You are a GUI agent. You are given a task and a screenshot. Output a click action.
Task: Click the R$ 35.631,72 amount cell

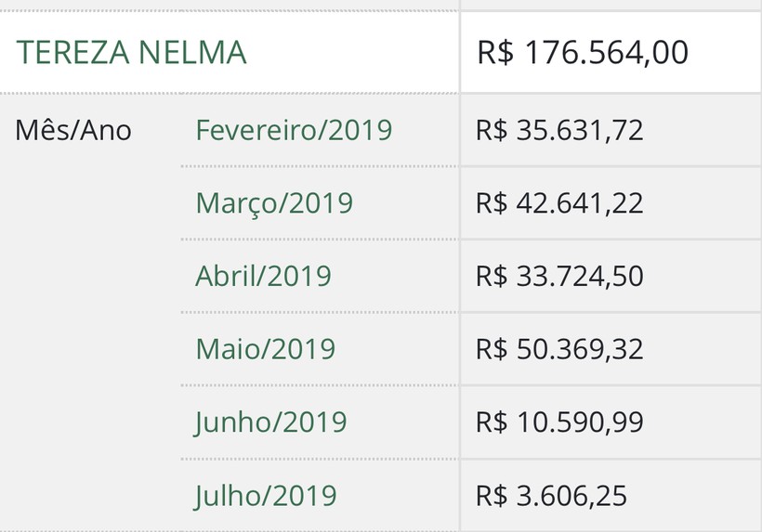pyautogui.click(x=611, y=130)
